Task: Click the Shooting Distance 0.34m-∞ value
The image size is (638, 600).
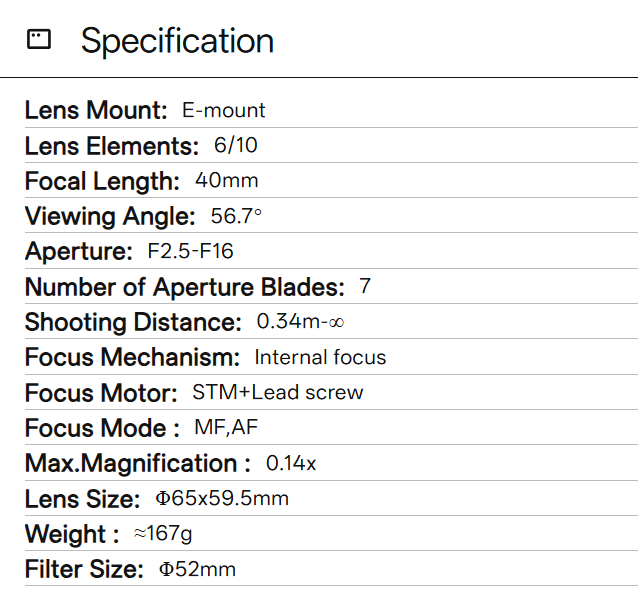Action: click(300, 321)
